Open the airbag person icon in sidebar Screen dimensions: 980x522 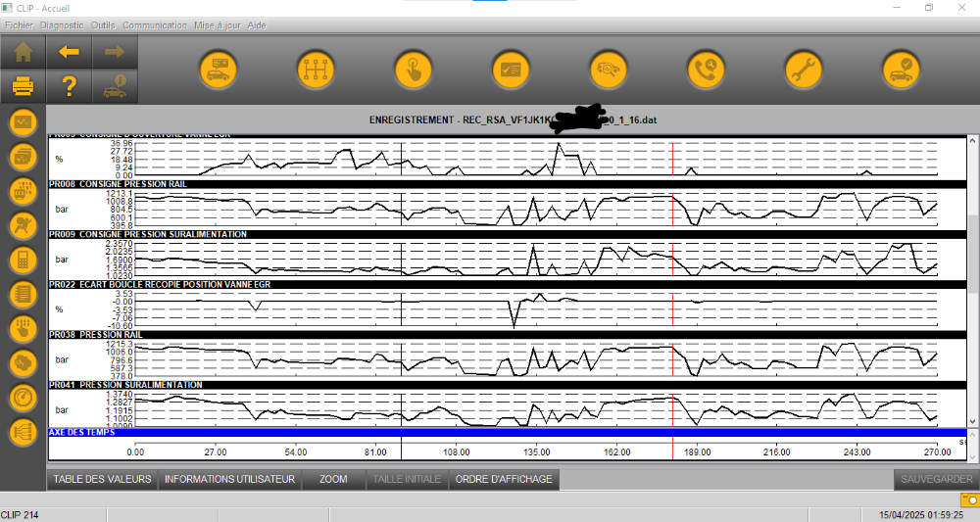[23, 225]
